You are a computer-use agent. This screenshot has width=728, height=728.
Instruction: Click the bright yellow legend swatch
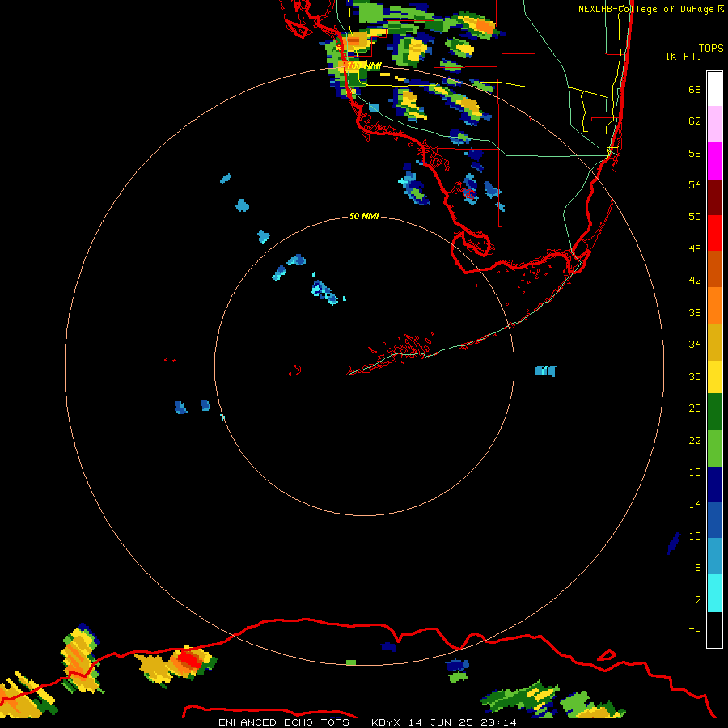tap(714, 377)
